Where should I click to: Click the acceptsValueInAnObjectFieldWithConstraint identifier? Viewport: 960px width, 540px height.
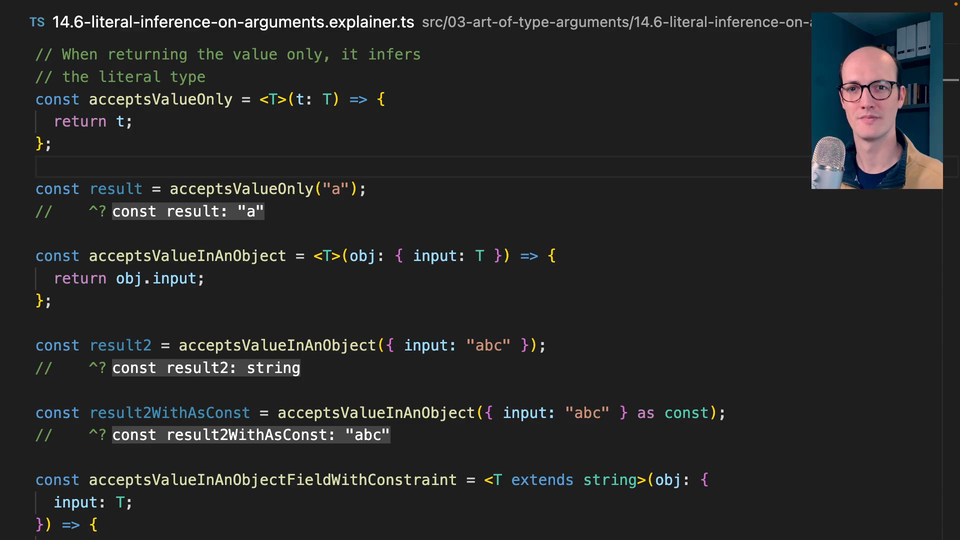coord(273,480)
